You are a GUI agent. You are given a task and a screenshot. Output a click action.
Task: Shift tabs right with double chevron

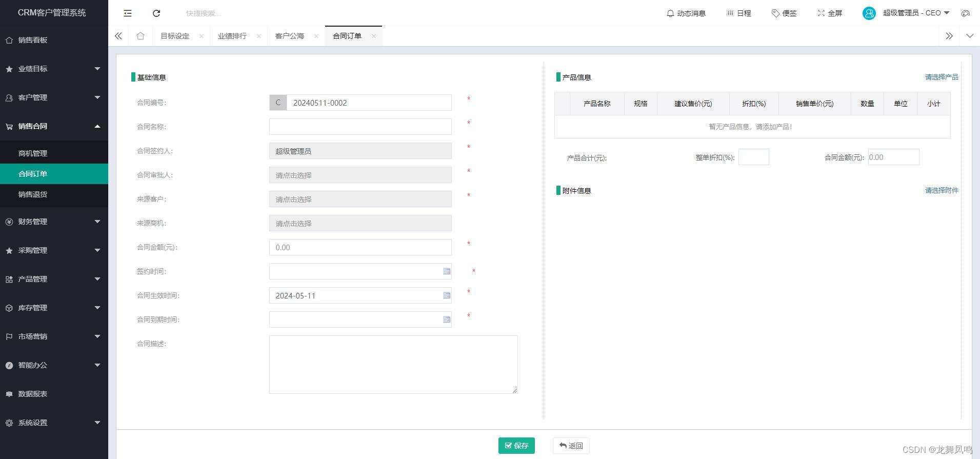(x=949, y=36)
